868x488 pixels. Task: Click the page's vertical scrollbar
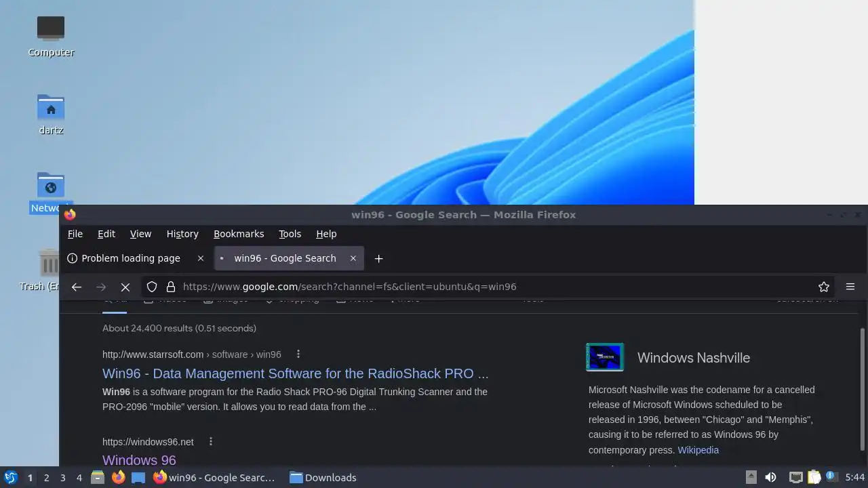coord(863,389)
